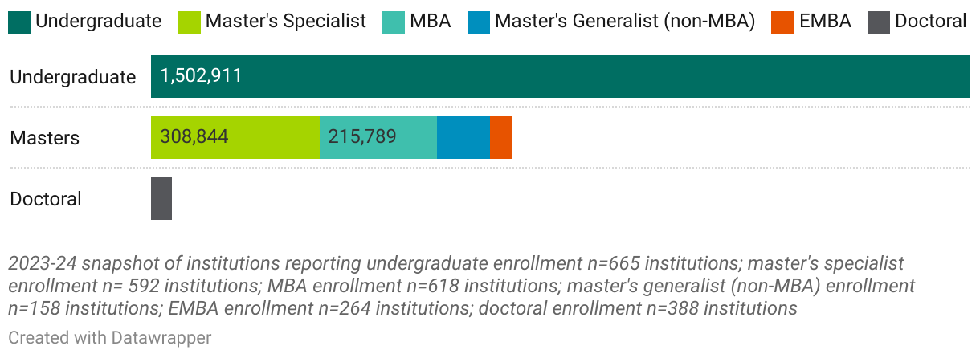Image resolution: width=980 pixels, height=358 pixels.
Task: Click the Created with Datawrapper link
Action: pyautogui.click(x=110, y=338)
